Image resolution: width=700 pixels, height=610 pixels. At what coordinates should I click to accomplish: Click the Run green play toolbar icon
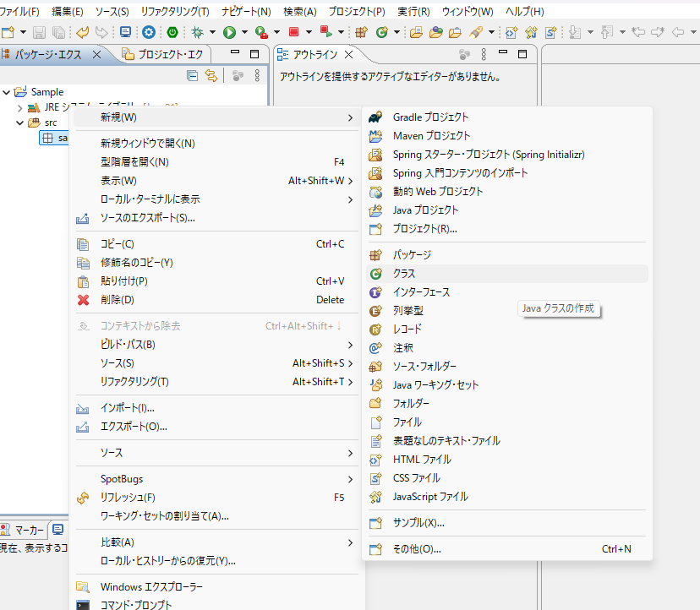pos(229,32)
